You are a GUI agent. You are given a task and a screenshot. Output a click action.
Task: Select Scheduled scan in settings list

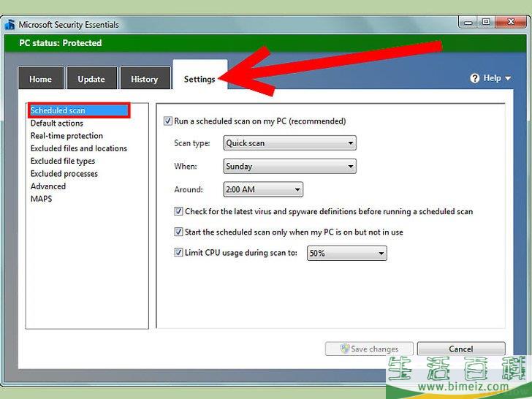[x=79, y=110]
